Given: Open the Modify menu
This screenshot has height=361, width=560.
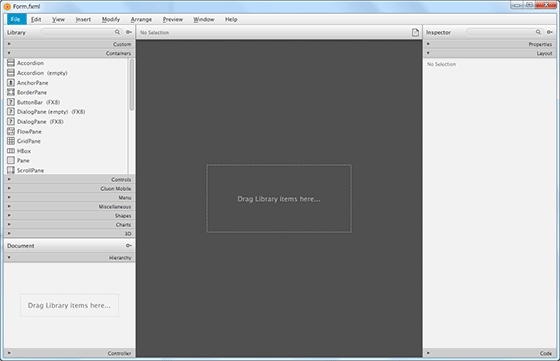Looking at the screenshot, I should 111,19.
